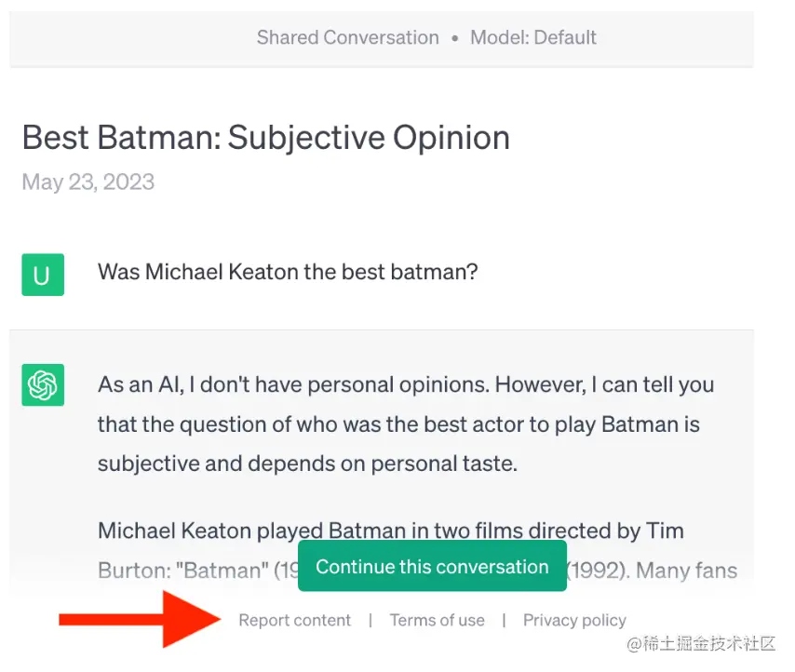Click the 'Model: Default' label

(x=533, y=38)
